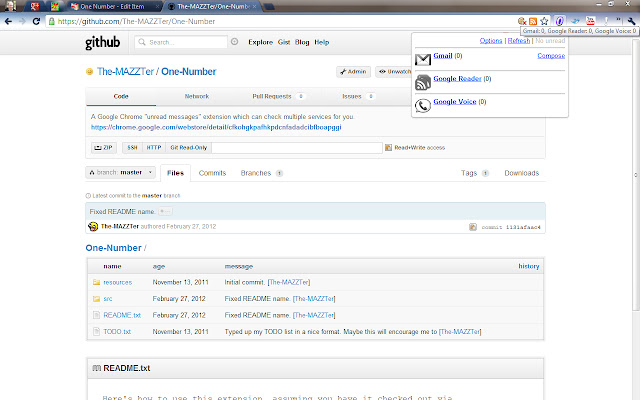
Task: Select SSH clone URL option
Action: coord(132,147)
